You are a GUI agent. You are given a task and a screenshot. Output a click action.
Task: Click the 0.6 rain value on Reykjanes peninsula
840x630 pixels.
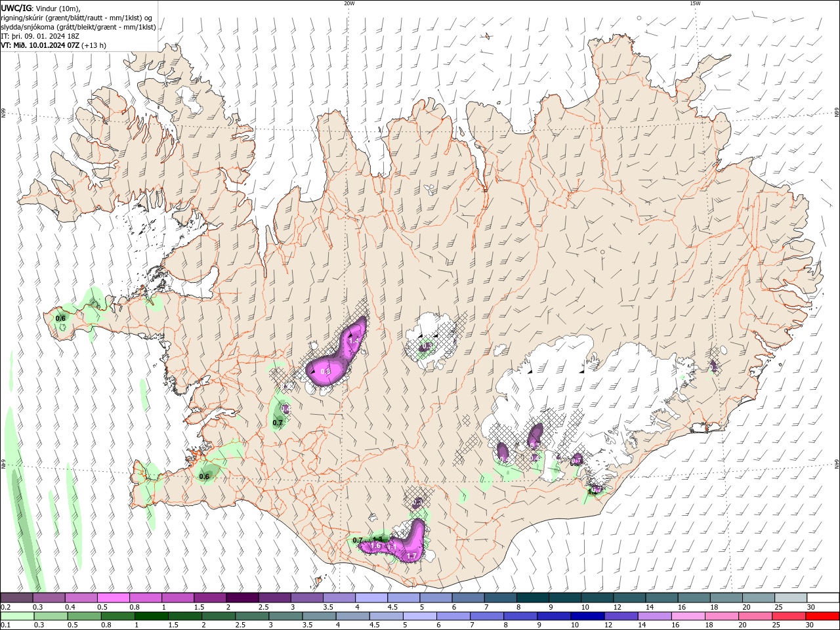click(x=204, y=476)
